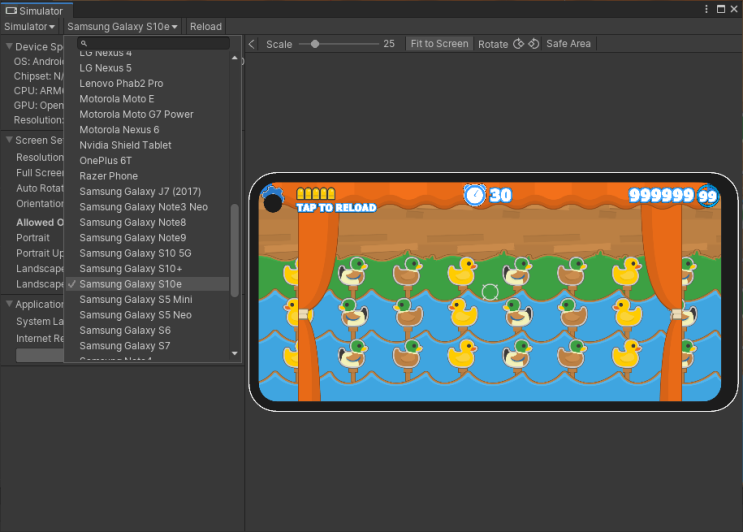Collapse the Application section
Image resolution: width=743 pixels, height=532 pixels.
pos(9,304)
